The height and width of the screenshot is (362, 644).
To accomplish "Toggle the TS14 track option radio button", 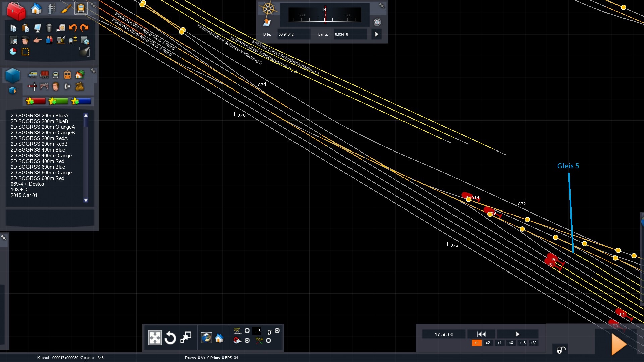I will tap(268, 341).
